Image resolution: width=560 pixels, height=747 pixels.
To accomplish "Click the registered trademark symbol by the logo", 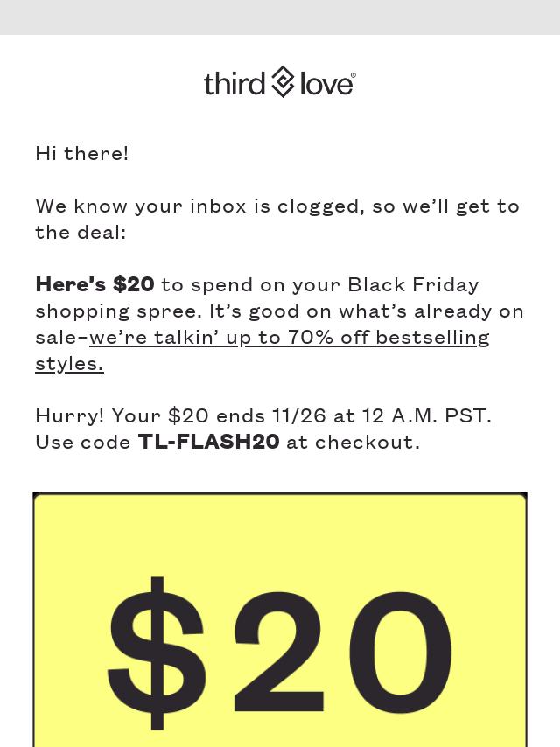I will click(x=353, y=75).
